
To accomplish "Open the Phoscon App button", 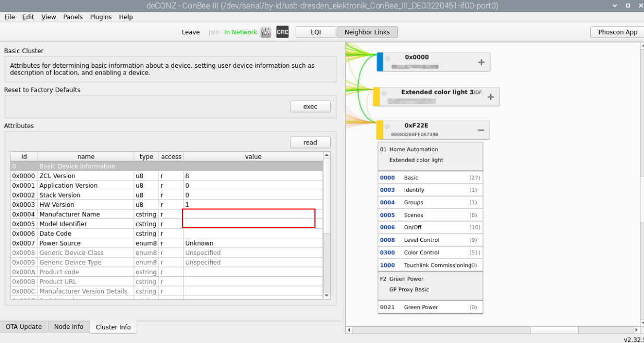I will tap(617, 32).
